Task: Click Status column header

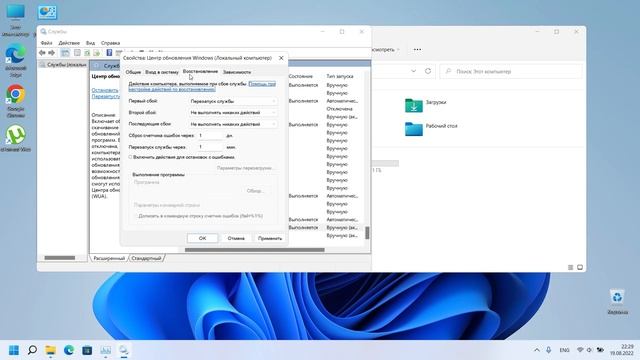Action: (300, 76)
